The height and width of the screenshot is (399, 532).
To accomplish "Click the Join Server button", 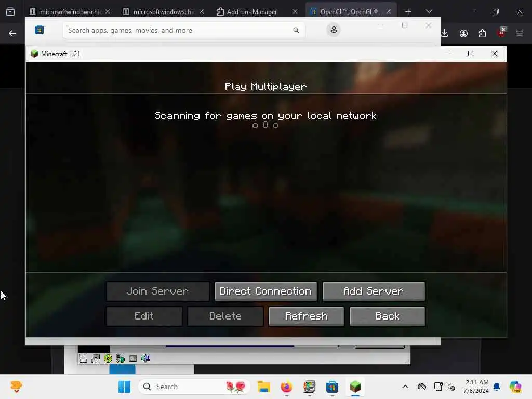I will pyautogui.click(x=157, y=291).
